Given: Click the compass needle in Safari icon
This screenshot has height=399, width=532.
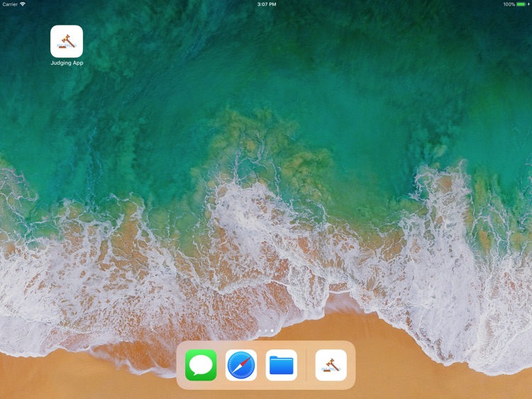Looking at the screenshot, I should click(241, 365).
